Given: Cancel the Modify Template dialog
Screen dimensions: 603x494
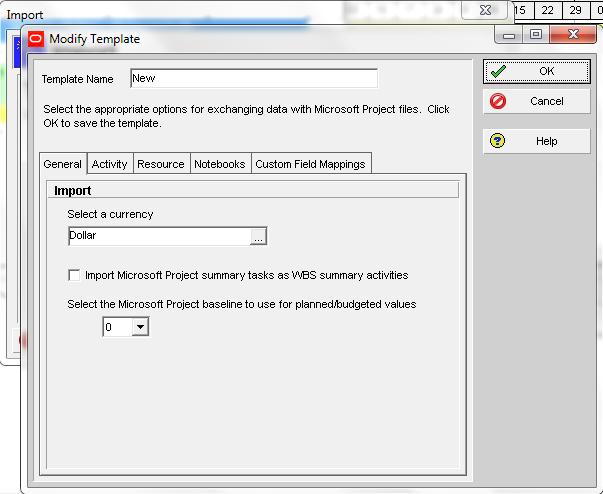Looking at the screenshot, I should click(536, 101).
